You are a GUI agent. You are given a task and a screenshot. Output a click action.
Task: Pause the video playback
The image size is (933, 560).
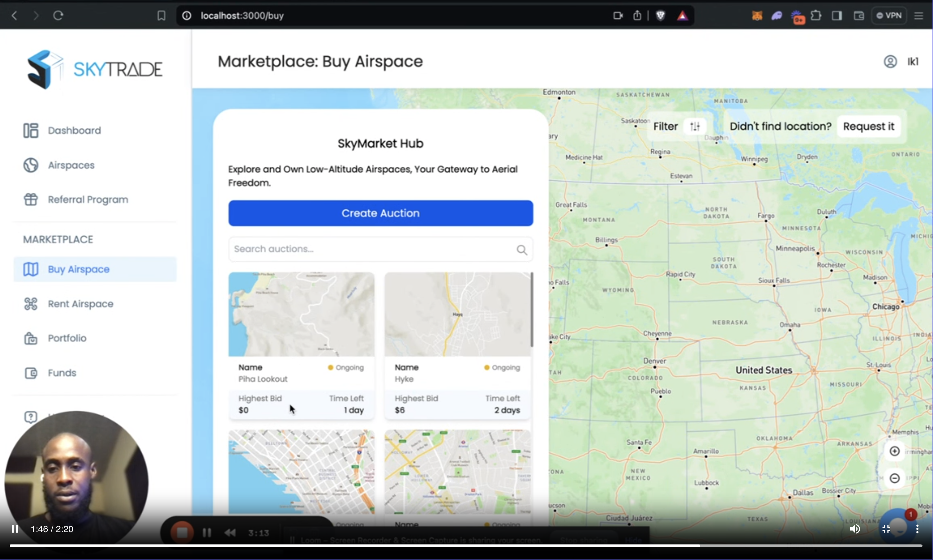[x=15, y=529]
